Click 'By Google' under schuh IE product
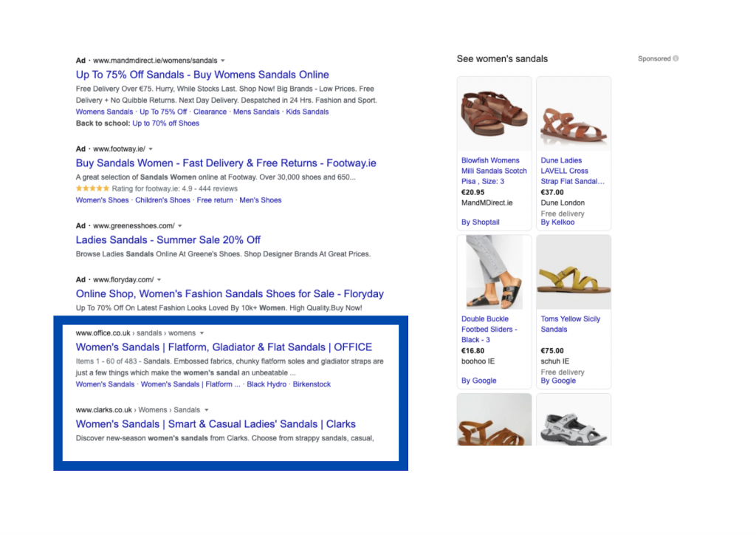Viewport: 756px width, 535px height. [558, 381]
